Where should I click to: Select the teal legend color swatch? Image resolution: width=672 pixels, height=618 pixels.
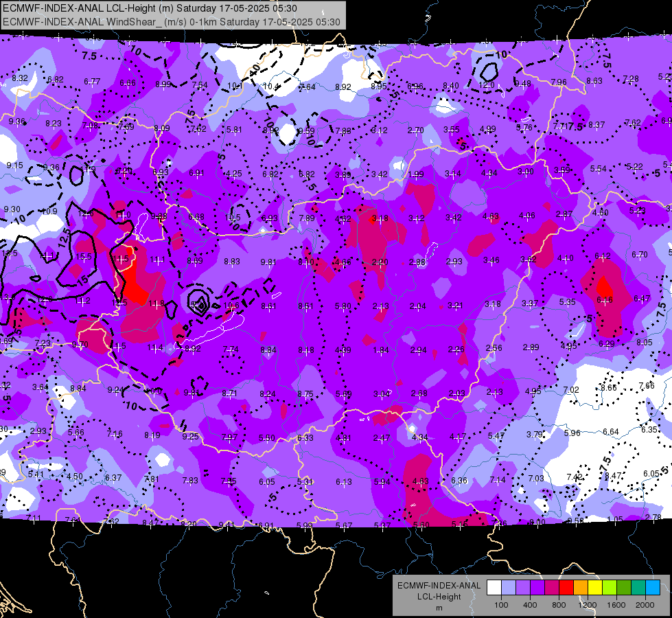[x=638, y=588]
